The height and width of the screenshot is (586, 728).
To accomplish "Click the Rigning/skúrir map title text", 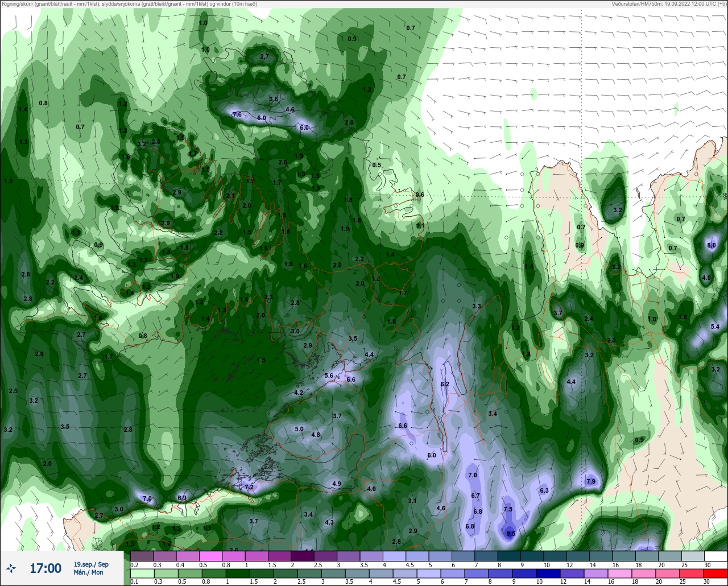I will (x=129, y=4).
